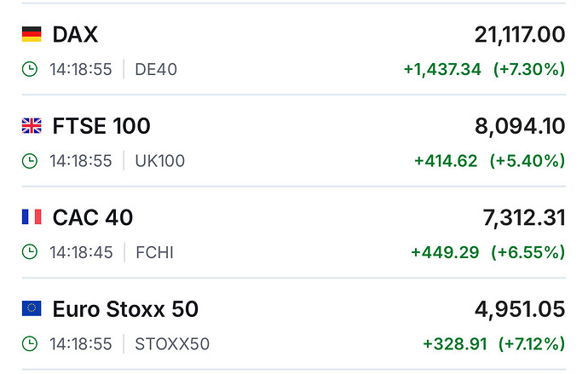
Task: Open the FTSE 100 index link
Action: [101, 127]
